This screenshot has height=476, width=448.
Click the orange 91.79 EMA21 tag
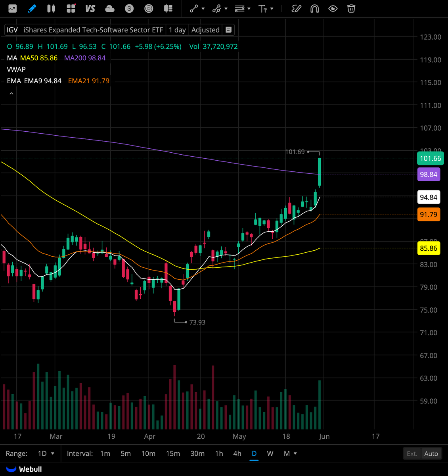(x=429, y=215)
